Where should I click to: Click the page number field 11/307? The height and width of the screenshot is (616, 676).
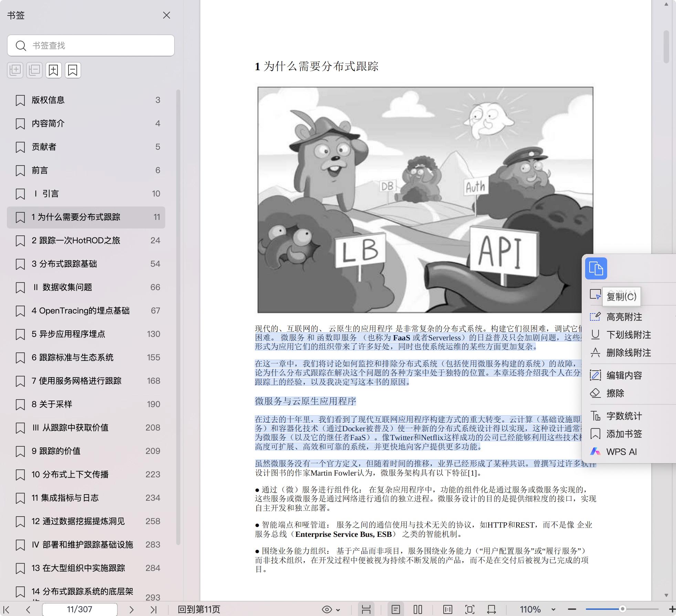click(x=80, y=609)
